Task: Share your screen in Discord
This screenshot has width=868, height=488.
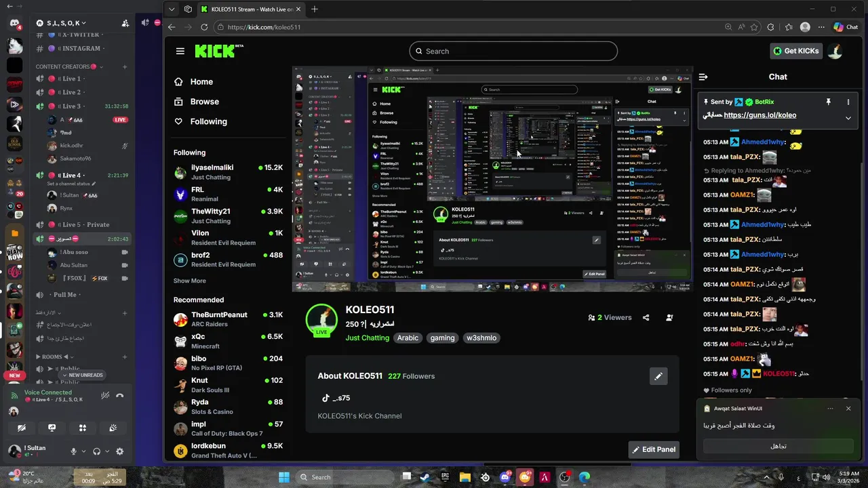Action: [52, 428]
